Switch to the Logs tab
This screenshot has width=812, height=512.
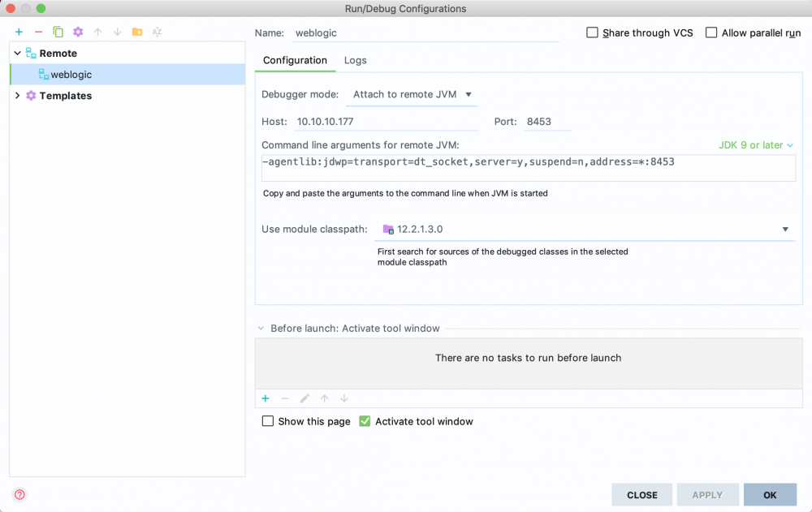[x=355, y=60]
